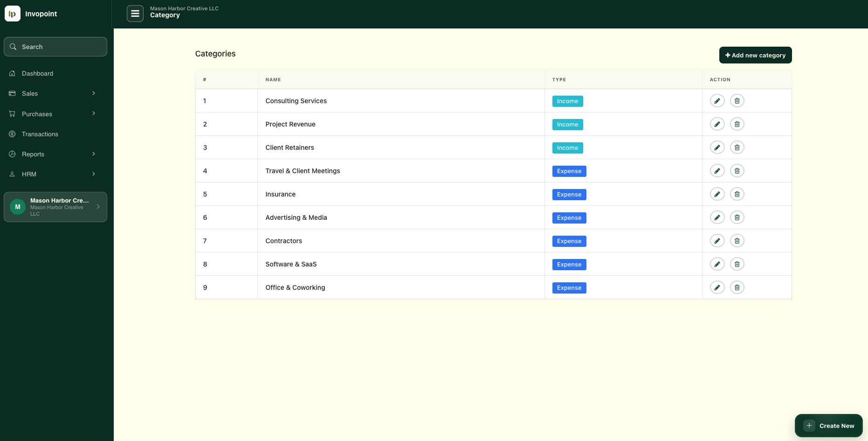Delete the Project Revenue category

point(737,124)
